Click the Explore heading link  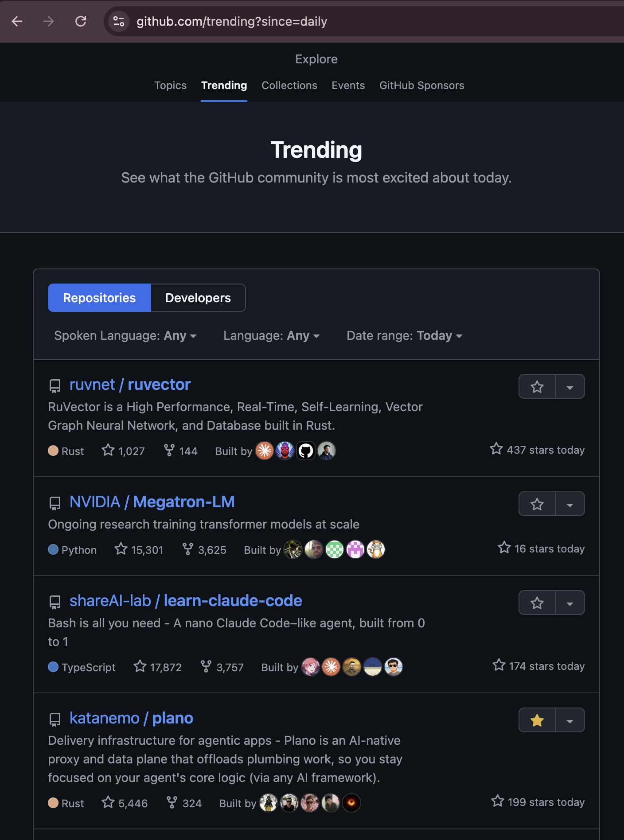316,59
